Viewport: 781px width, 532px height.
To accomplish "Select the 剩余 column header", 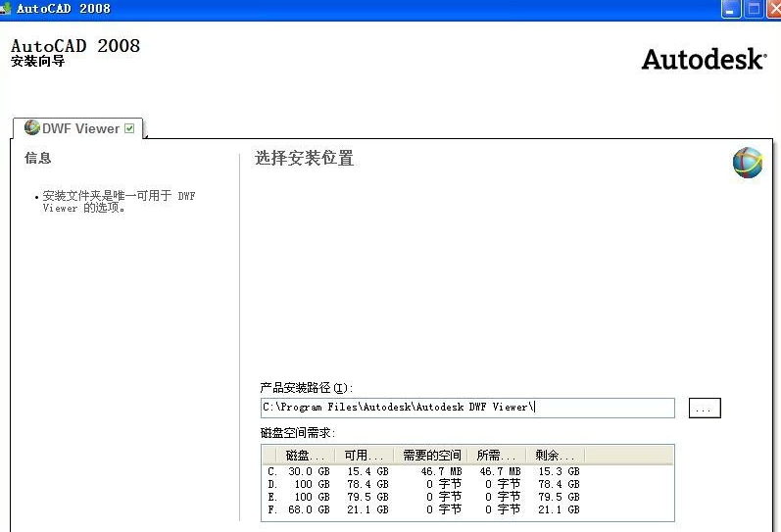I will point(556,456).
